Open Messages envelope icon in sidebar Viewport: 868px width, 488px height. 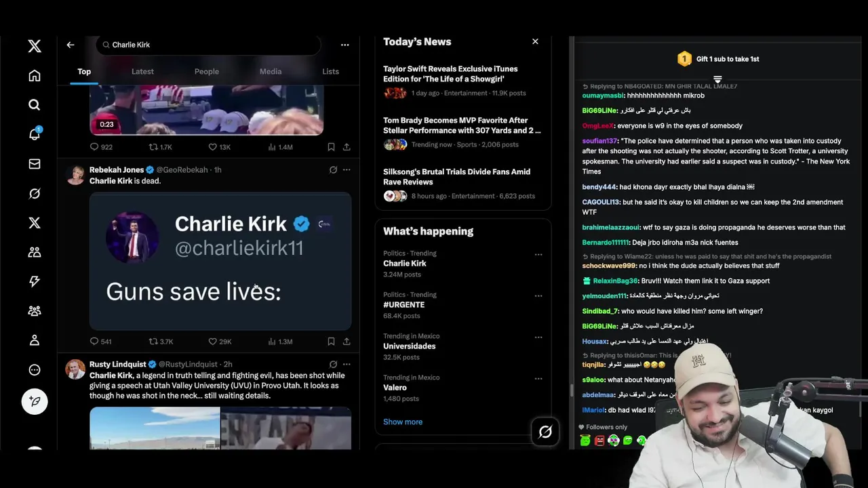pos(35,164)
